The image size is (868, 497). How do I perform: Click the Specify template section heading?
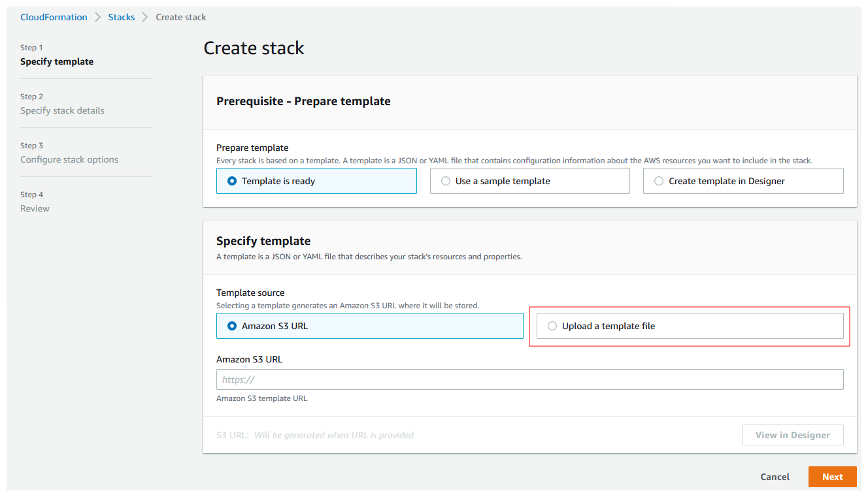(x=263, y=241)
